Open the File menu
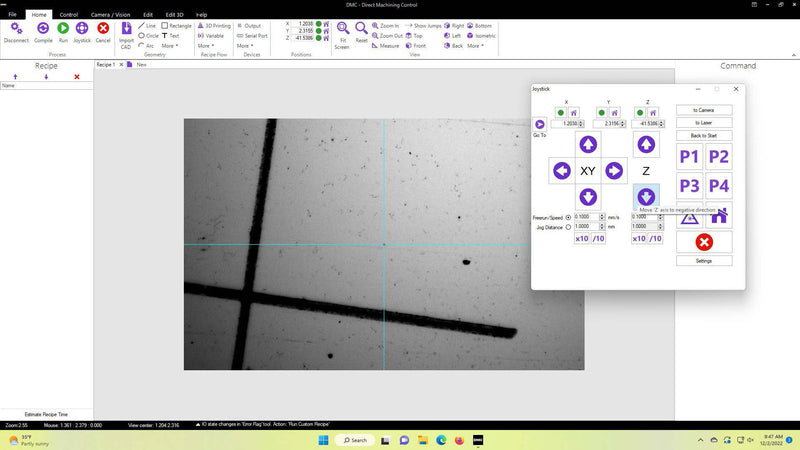The width and height of the screenshot is (800, 450). tap(12, 14)
